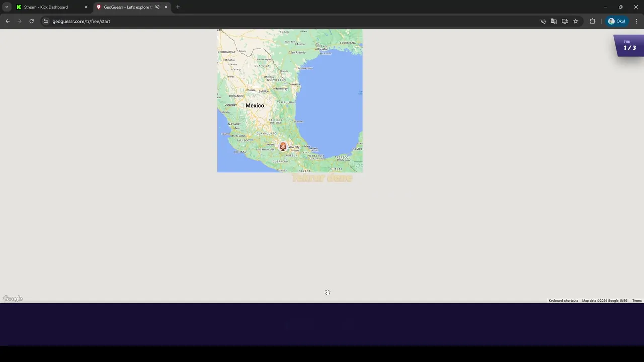
Task: Bookmark this page with the star icon
Action: 576,21
